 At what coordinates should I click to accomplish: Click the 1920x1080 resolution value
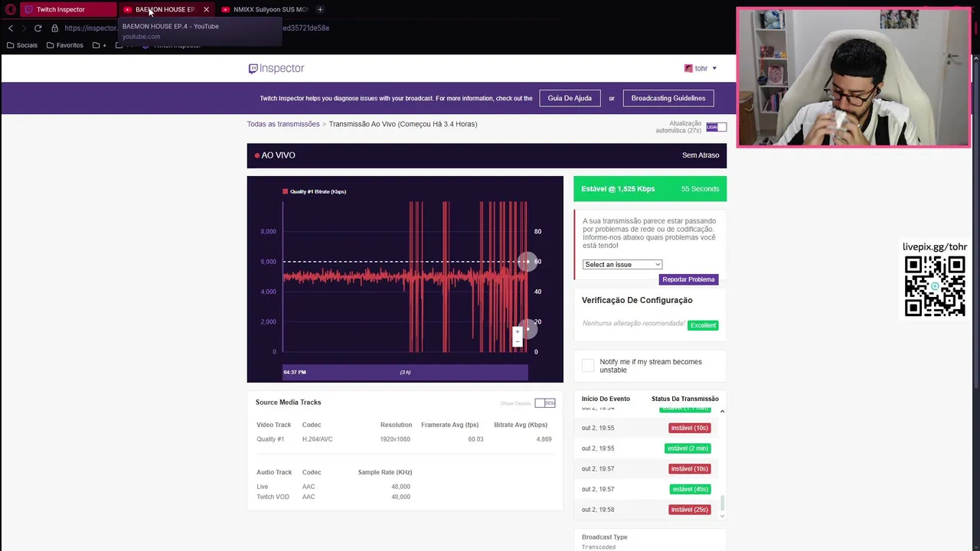(395, 439)
